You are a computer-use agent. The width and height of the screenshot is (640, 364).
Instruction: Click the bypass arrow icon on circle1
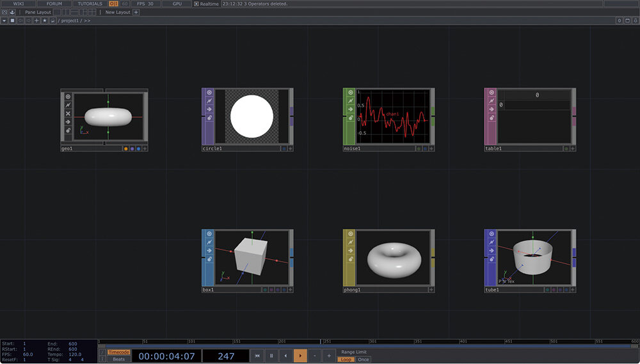pyautogui.click(x=209, y=109)
